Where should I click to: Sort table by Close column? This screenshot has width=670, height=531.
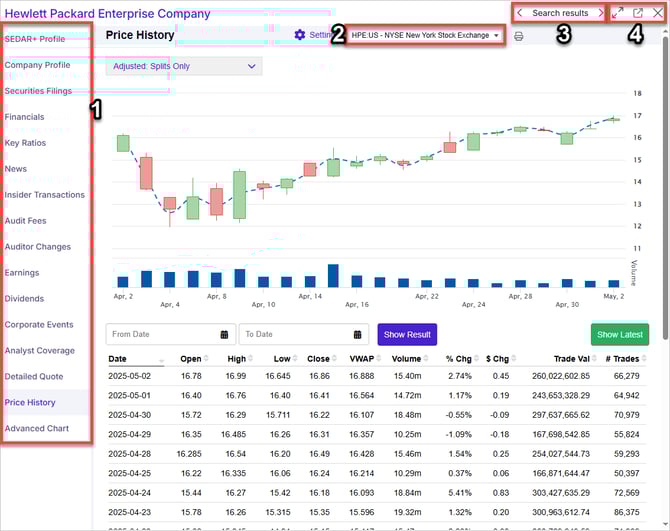(322, 359)
